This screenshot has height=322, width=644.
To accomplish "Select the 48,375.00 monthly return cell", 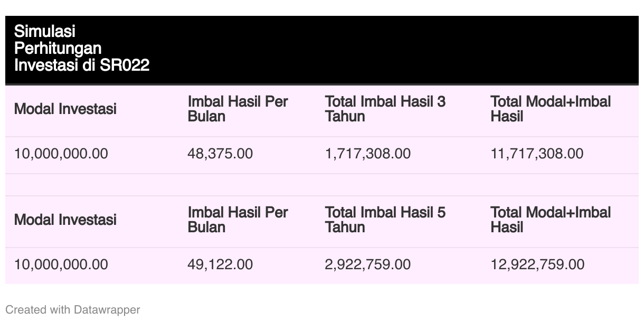I will point(220,154).
